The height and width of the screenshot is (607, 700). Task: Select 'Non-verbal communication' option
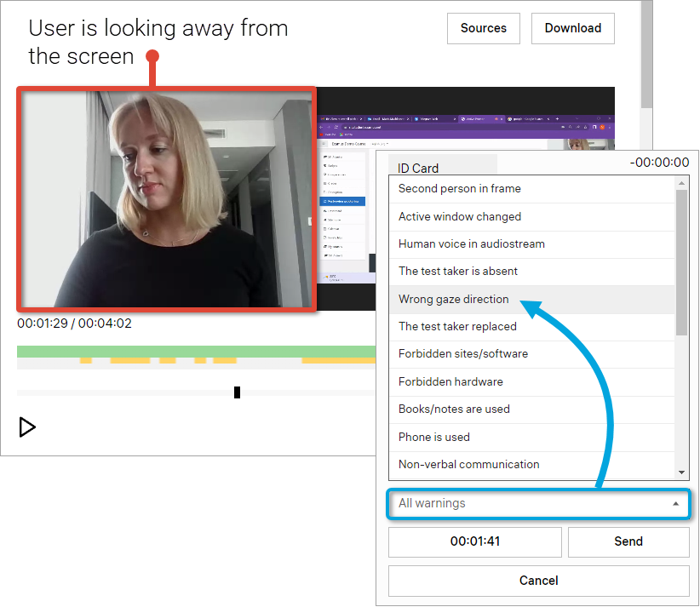(x=468, y=465)
